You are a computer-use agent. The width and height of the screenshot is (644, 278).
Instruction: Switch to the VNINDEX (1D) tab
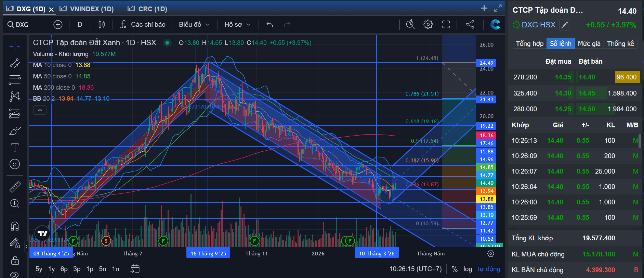[x=87, y=9]
